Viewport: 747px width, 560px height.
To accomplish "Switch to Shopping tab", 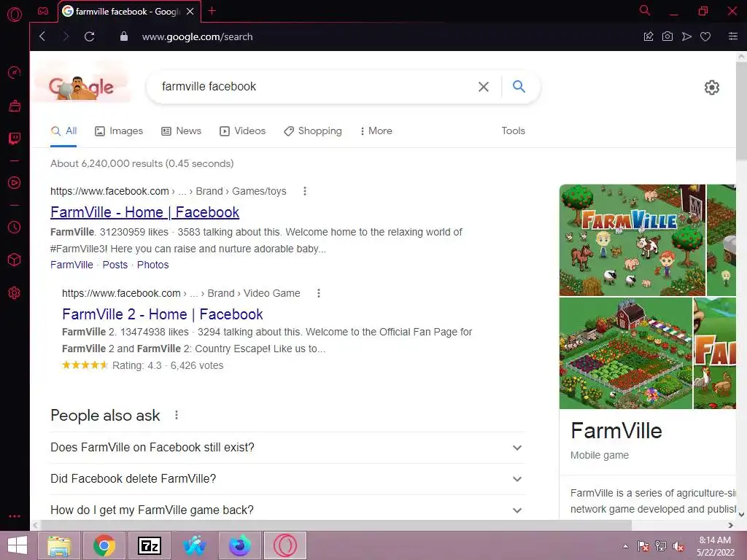I will (x=313, y=131).
